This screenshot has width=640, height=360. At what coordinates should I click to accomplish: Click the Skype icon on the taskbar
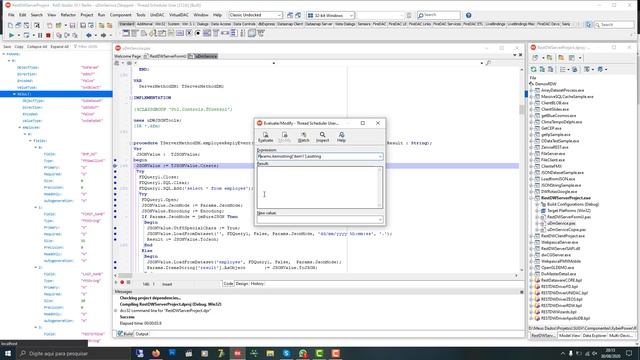coord(287,353)
